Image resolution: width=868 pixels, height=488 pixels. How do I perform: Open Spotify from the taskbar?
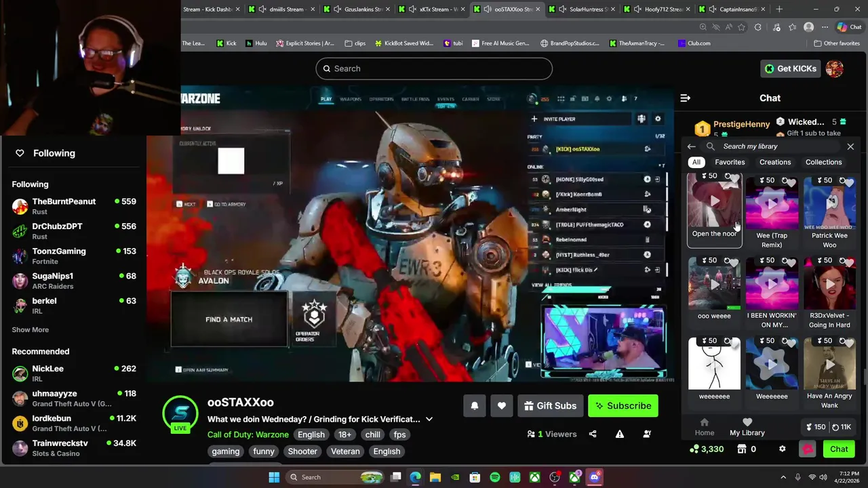tap(495, 477)
